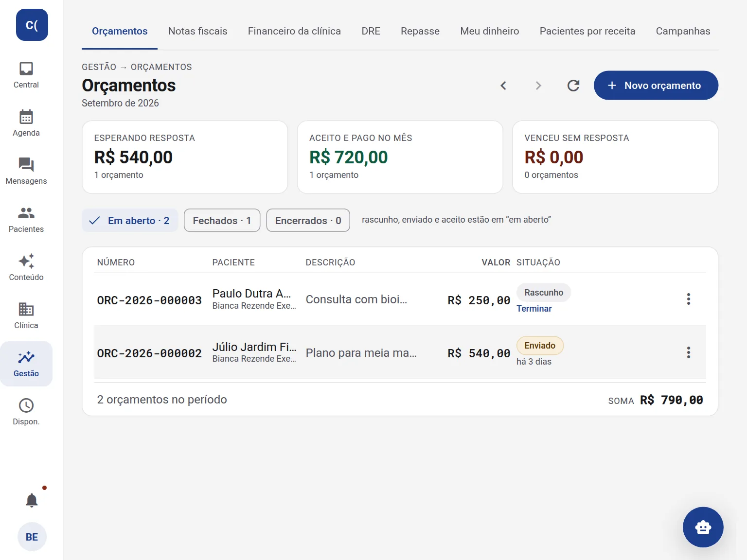The image size is (747, 560).
Task: Open notifications bell icon
Action: point(32,500)
